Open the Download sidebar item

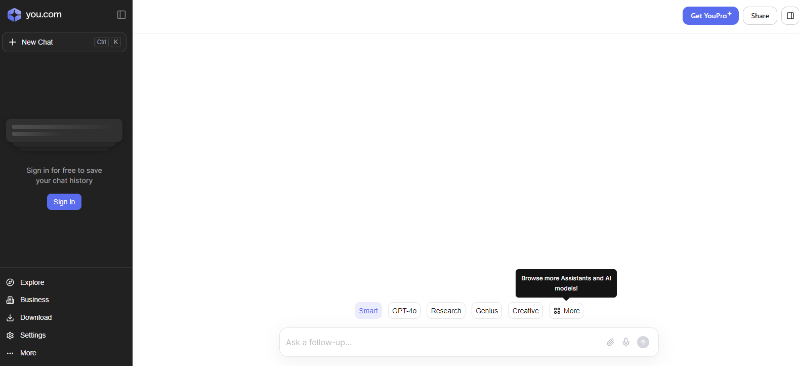click(36, 317)
